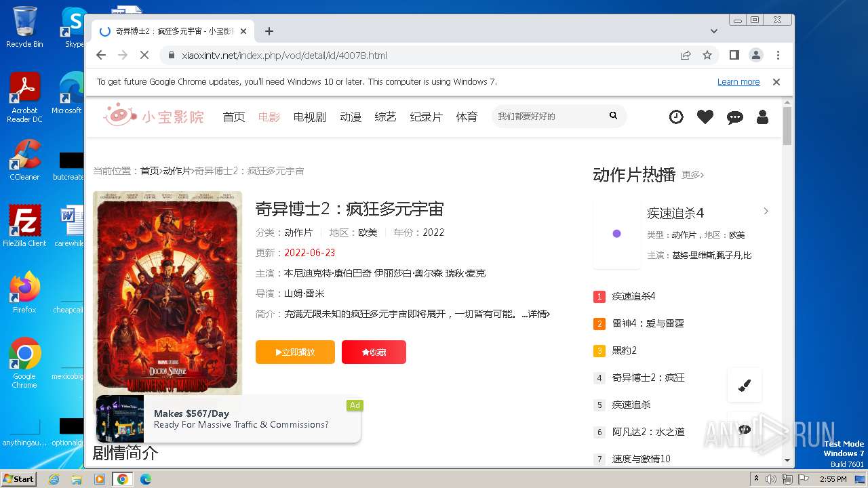Open rank 3 黑豹2
The height and width of the screenshot is (488, 868).
[624, 350]
